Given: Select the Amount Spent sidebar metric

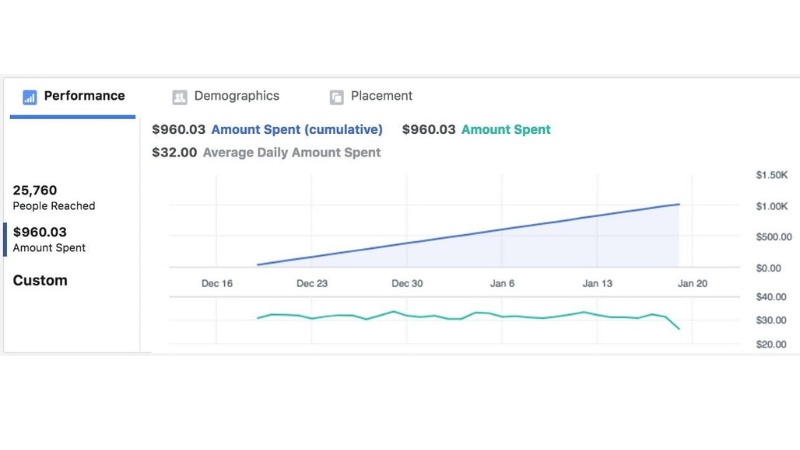Looking at the screenshot, I should coord(49,239).
